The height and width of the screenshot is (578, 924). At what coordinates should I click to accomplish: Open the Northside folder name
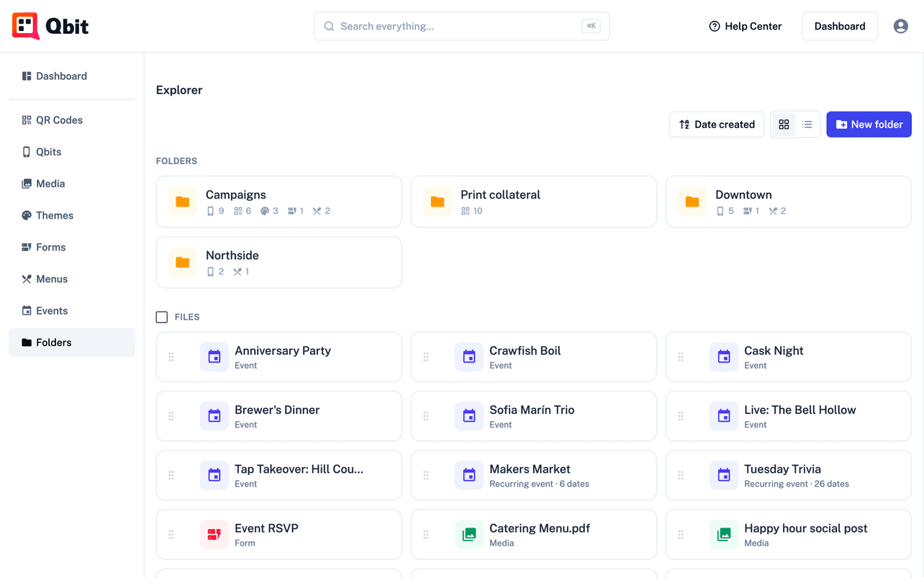tap(232, 256)
